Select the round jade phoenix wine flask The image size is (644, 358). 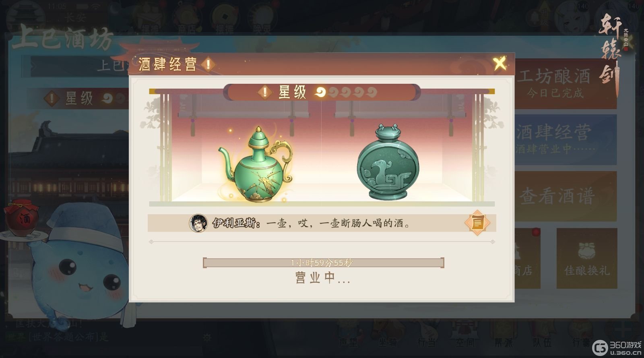(388, 162)
